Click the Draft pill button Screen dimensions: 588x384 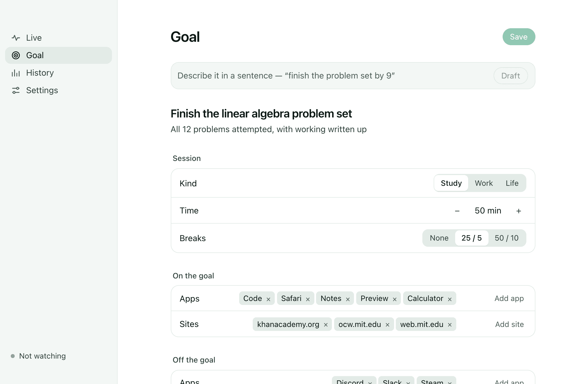511,76
